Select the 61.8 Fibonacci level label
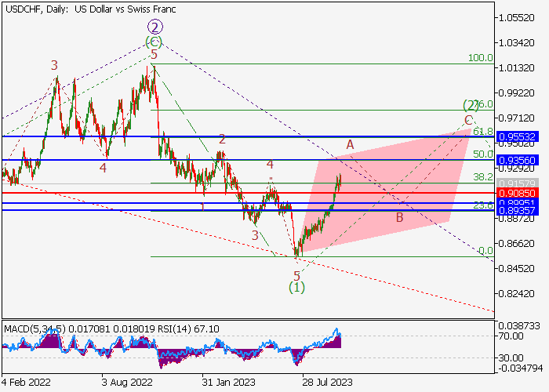Screen dimensions: 549x392 click(482, 132)
